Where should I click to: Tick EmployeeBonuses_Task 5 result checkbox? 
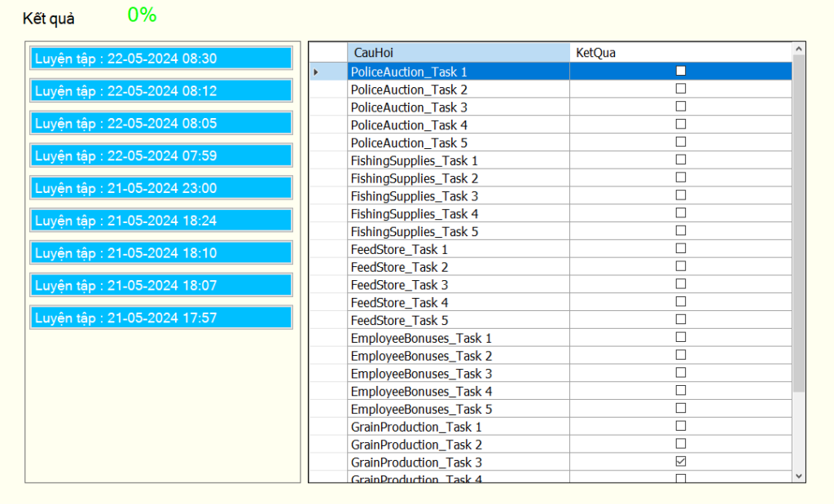click(681, 408)
